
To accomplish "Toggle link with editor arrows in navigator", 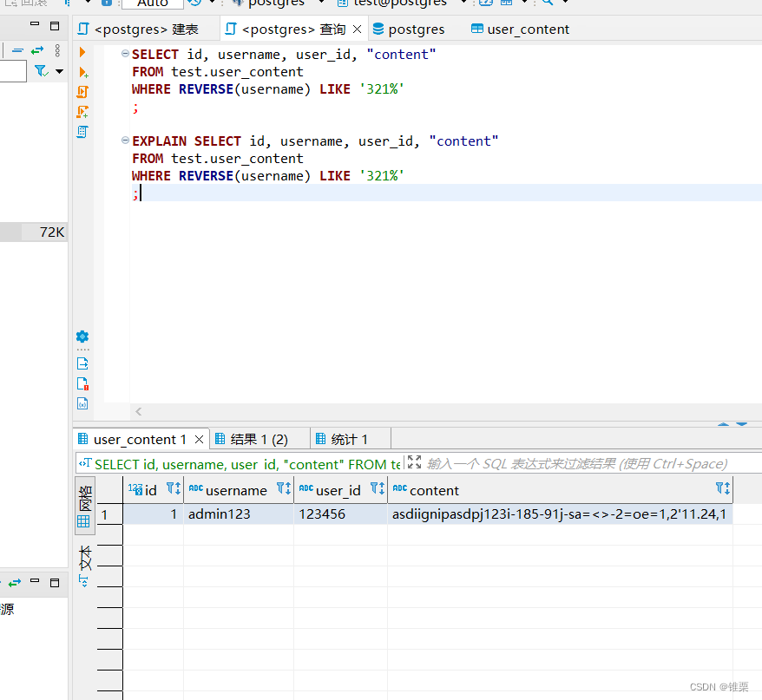I will (37, 50).
